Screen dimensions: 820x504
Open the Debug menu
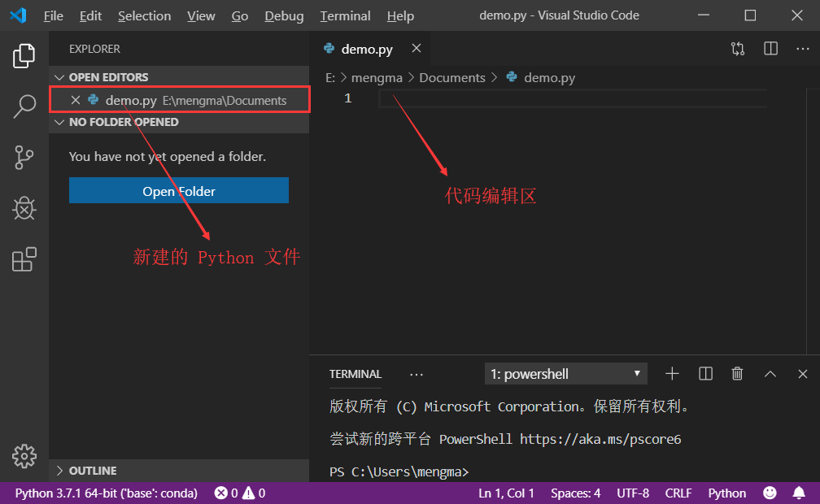(x=284, y=15)
